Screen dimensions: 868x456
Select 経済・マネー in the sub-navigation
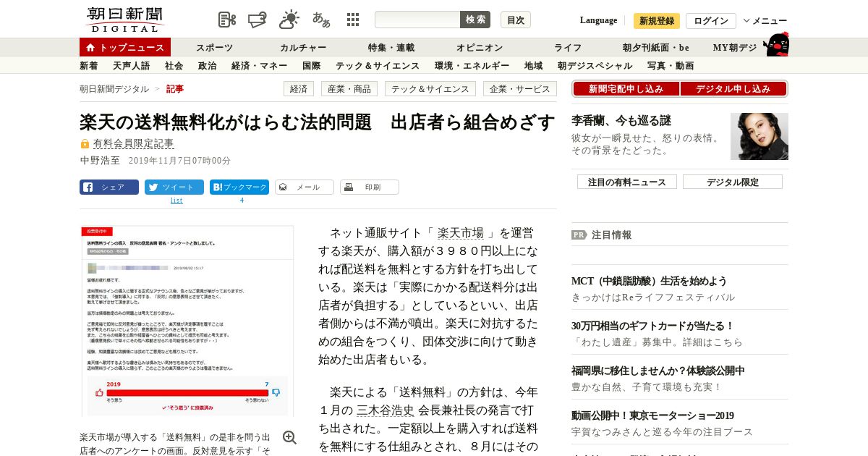point(260,66)
